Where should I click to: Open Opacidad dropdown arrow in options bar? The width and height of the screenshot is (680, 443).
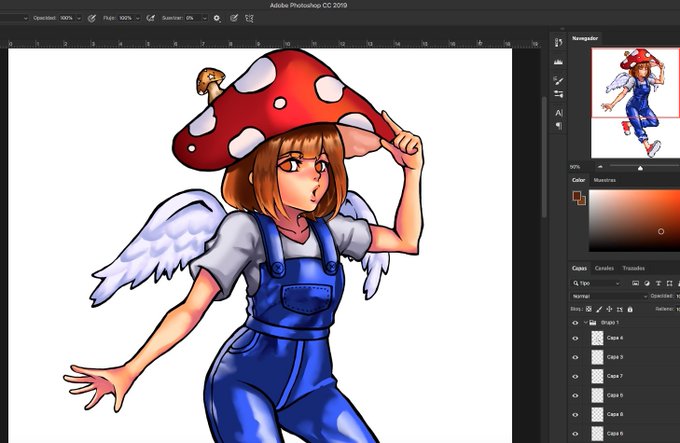click(78, 18)
